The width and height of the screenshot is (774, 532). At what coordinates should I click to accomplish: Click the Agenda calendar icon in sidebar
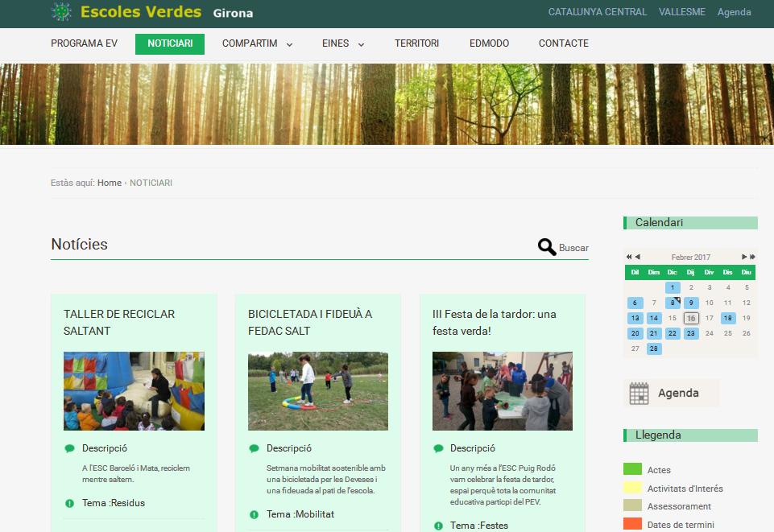point(639,394)
